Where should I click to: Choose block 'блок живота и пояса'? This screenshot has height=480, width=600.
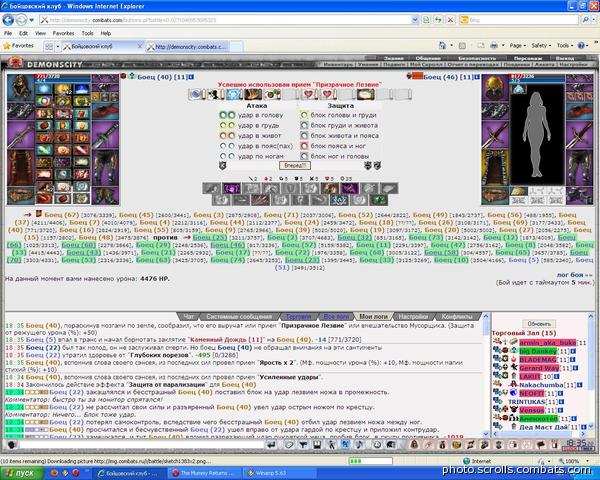pyautogui.click(x=304, y=136)
